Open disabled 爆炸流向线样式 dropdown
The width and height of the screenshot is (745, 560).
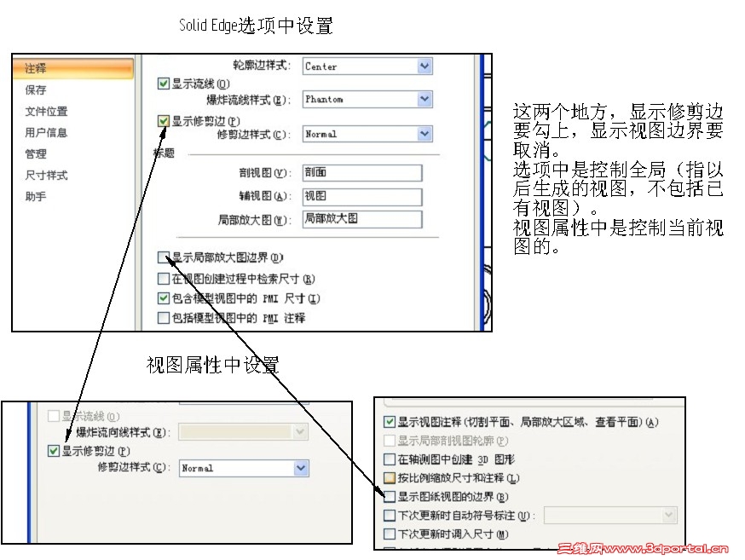[x=301, y=432]
